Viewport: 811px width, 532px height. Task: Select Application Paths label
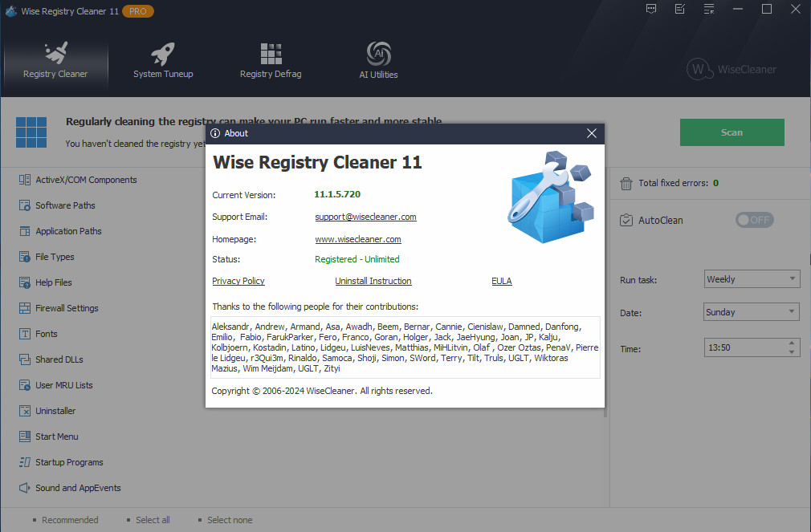(68, 231)
